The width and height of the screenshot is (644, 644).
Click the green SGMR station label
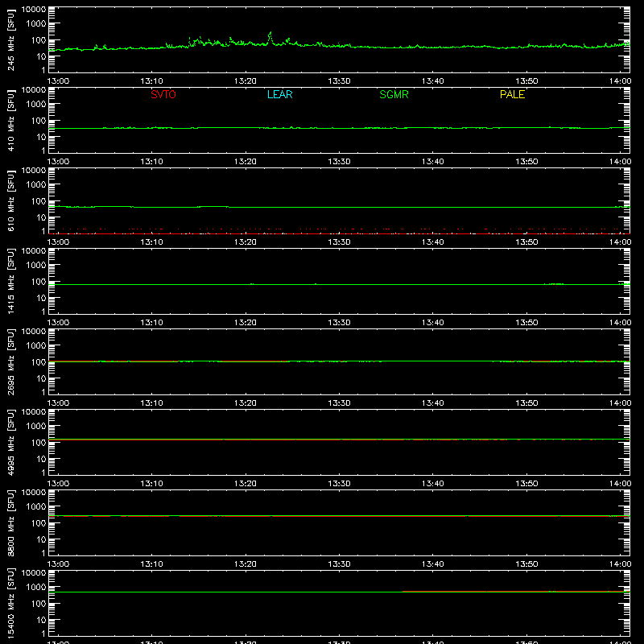(x=394, y=94)
